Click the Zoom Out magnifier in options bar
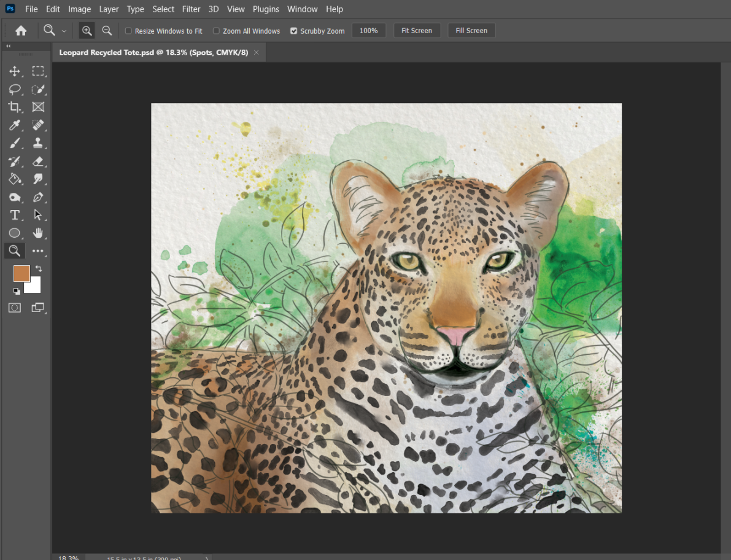This screenshot has width=731, height=560. point(107,31)
